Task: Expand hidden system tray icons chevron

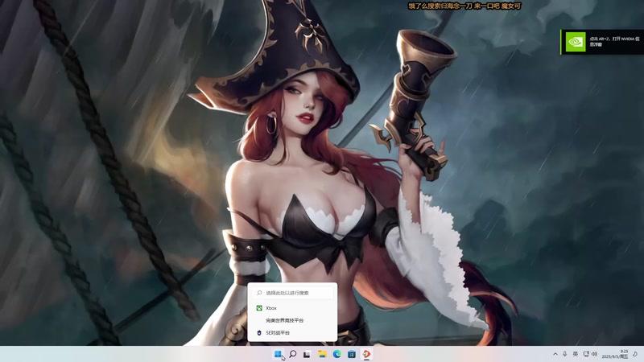Action: (x=555, y=354)
